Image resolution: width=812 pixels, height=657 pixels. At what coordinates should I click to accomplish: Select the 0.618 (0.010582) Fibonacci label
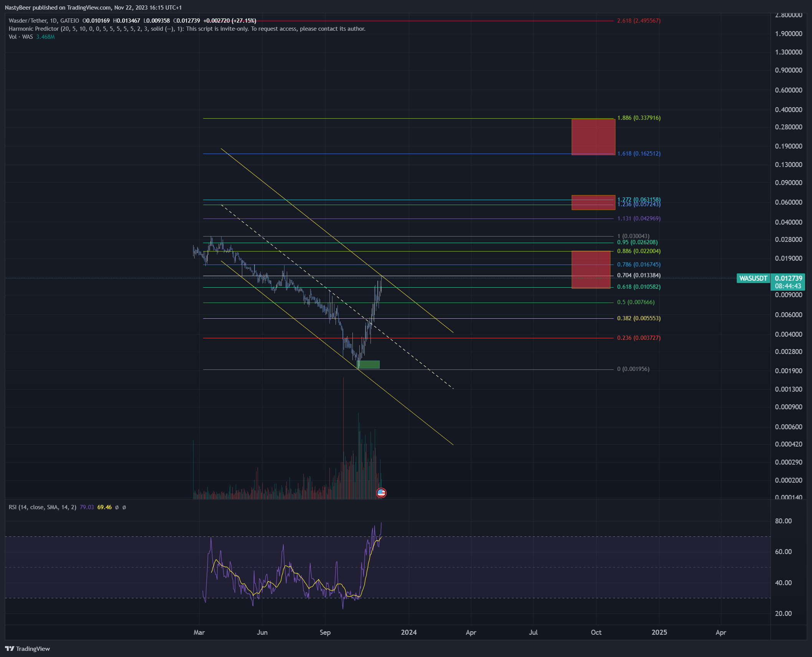pos(639,287)
